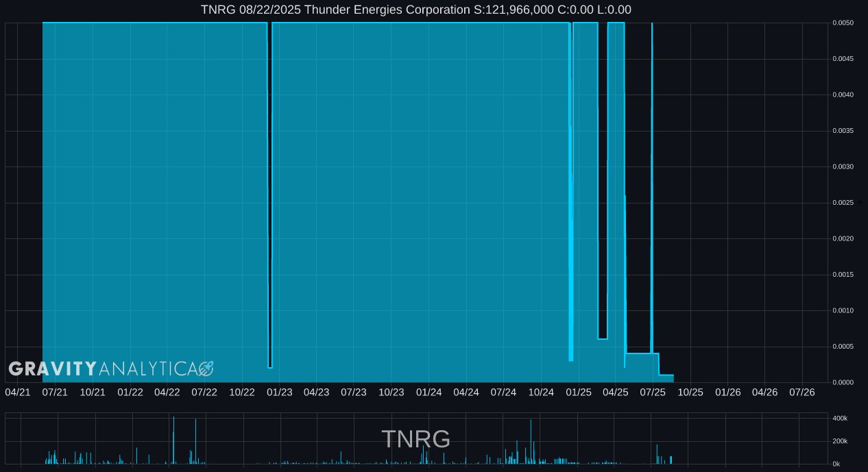This screenshot has height=472, width=868.
Task: Click the 10/21 date axis label
Action: pos(93,392)
